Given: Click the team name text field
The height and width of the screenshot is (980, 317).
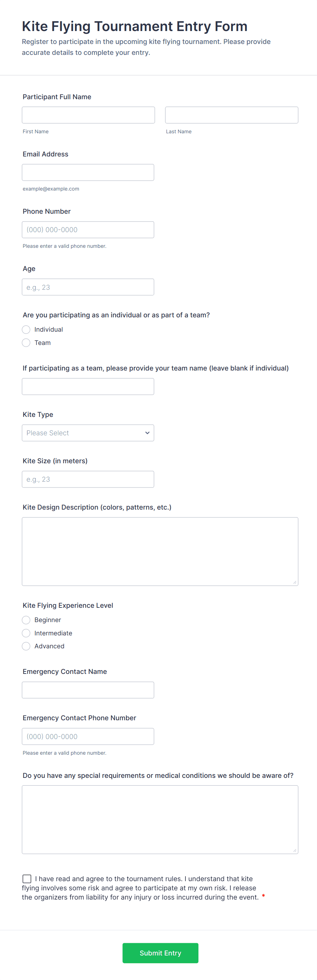Looking at the screenshot, I should point(88,387).
